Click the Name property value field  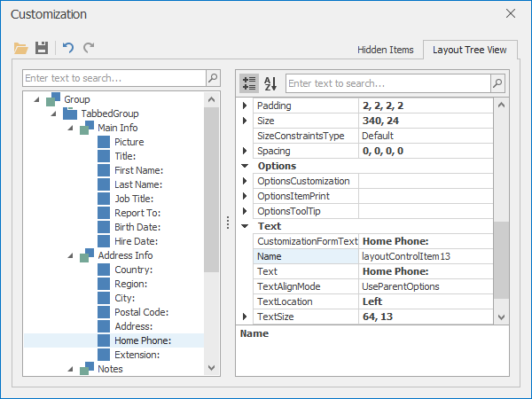426,256
